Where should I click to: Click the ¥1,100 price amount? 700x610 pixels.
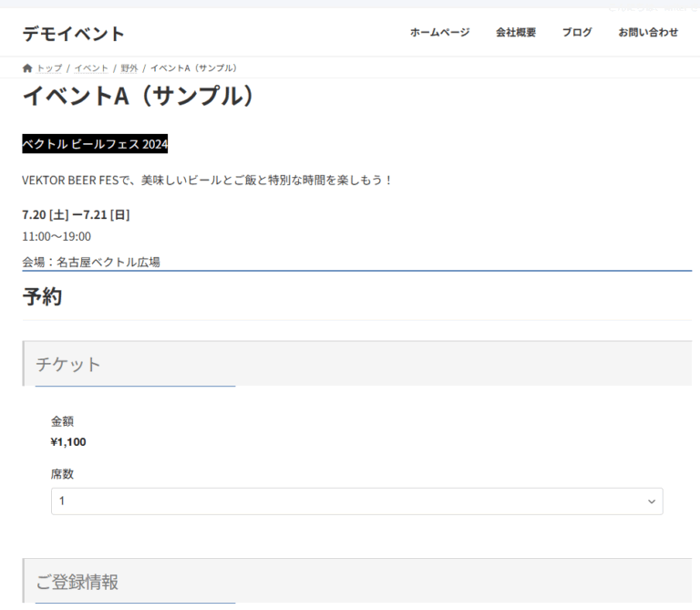coord(68,442)
